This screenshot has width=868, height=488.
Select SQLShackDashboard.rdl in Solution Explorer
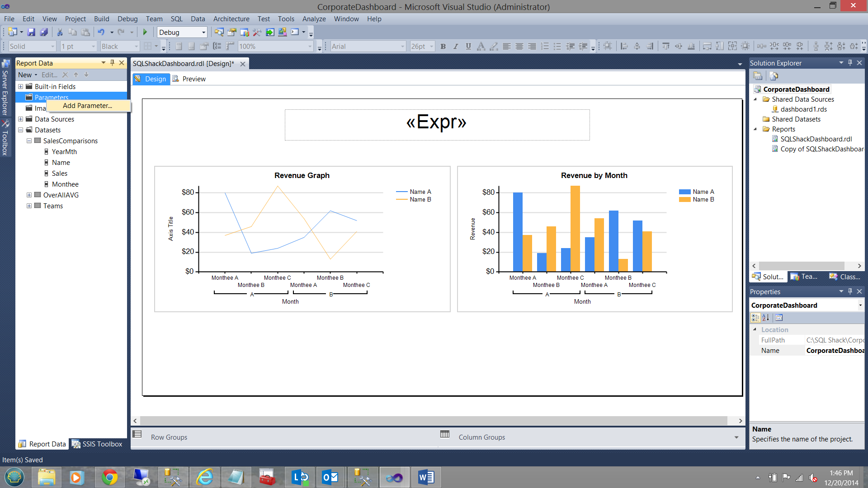[x=816, y=139]
